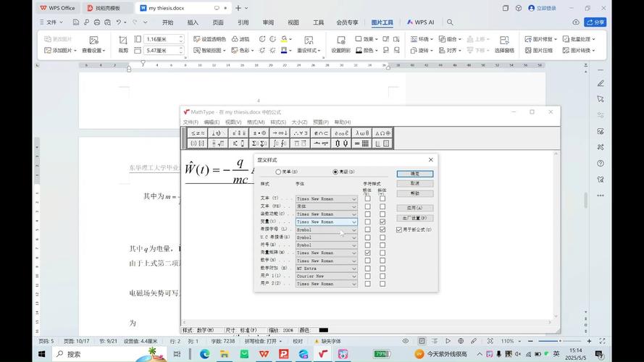
Task: Open MathType matrix templates palette
Action: click(x=361, y=143)
